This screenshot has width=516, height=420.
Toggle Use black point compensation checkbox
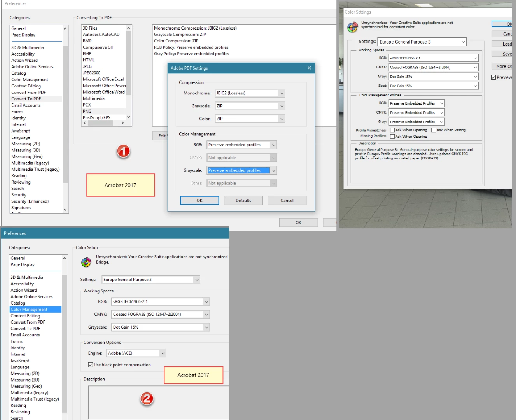click(x=90, y=365)
